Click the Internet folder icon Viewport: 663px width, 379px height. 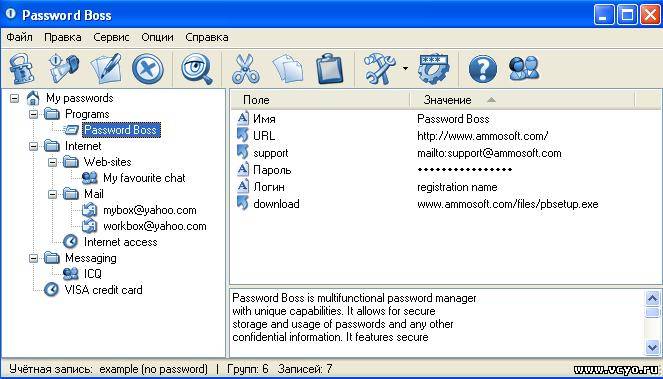[x=52, y=146]
